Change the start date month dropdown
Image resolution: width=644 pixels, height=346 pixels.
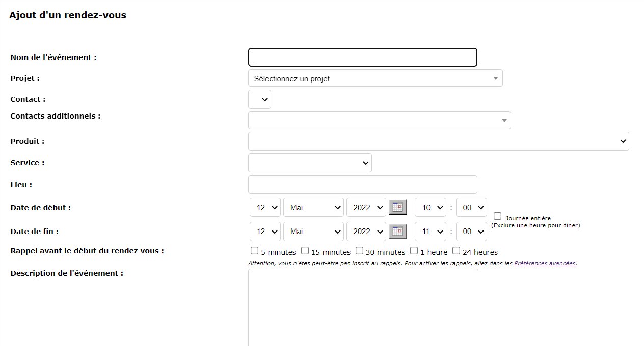click(x=313, y=208)
